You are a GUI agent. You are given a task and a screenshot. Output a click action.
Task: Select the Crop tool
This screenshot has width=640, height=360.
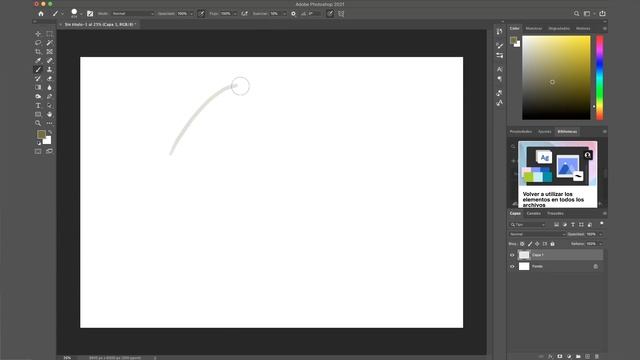tap(38, 52)
